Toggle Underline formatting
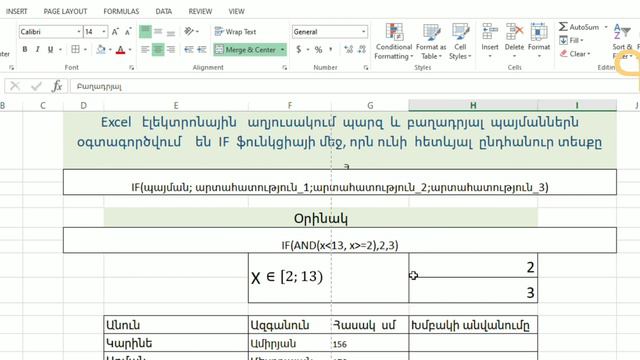This screenshot has height=360, width=640. (50, 49)
